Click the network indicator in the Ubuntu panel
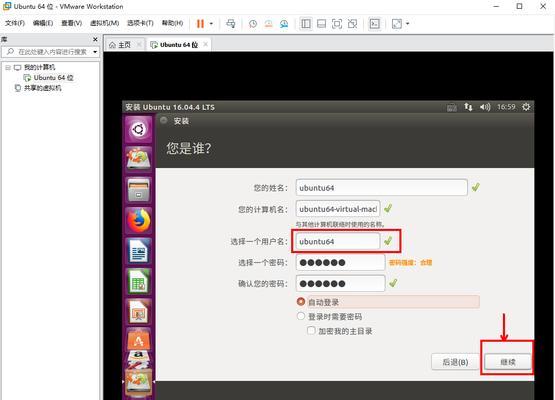Viewport: 555px width, 400px height. pos(468,107)
